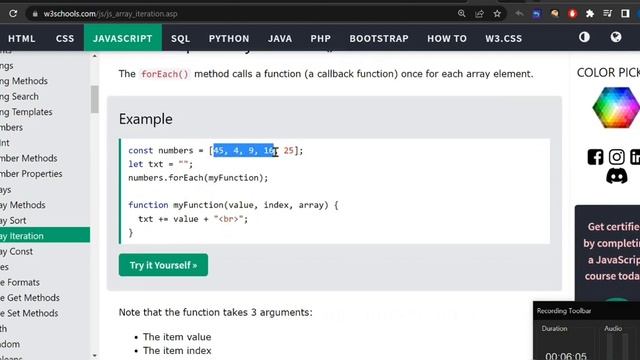The width and height of the screenshot is (640, 360).
Task: Open the blue undo-arrow extension
Action: pyautogui.click(x=536, y=13)
